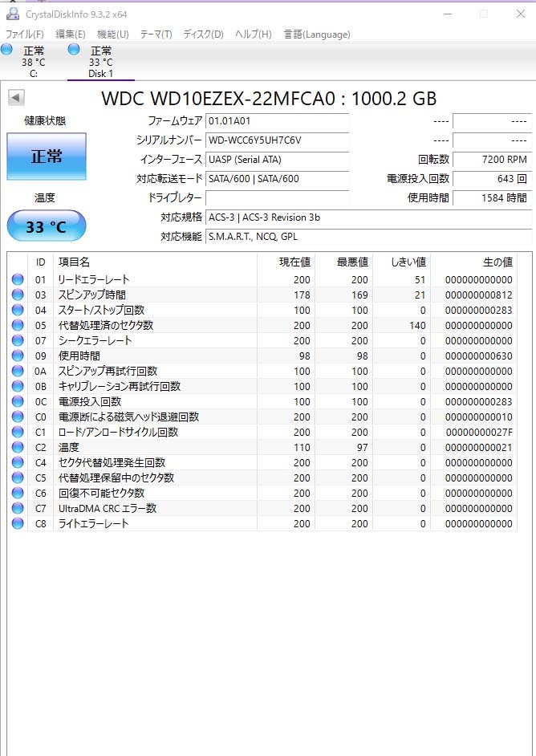Click status orb of row 01 リードエラーレート

pyautogui.click(x=18, y=279)
